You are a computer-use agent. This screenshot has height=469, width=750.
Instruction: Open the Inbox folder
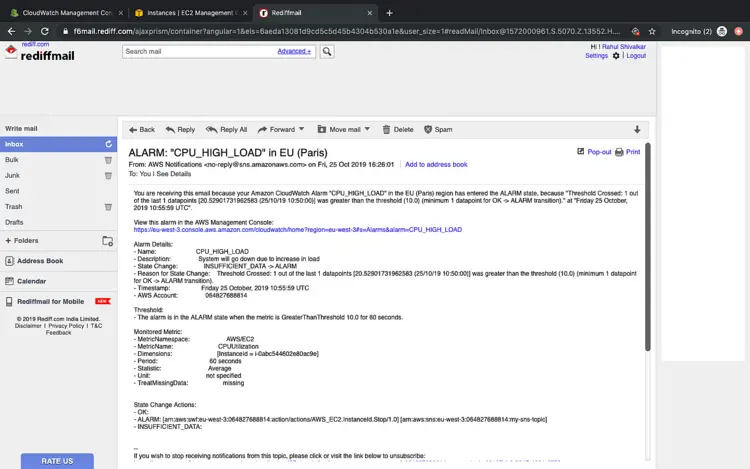coord(58,144)
